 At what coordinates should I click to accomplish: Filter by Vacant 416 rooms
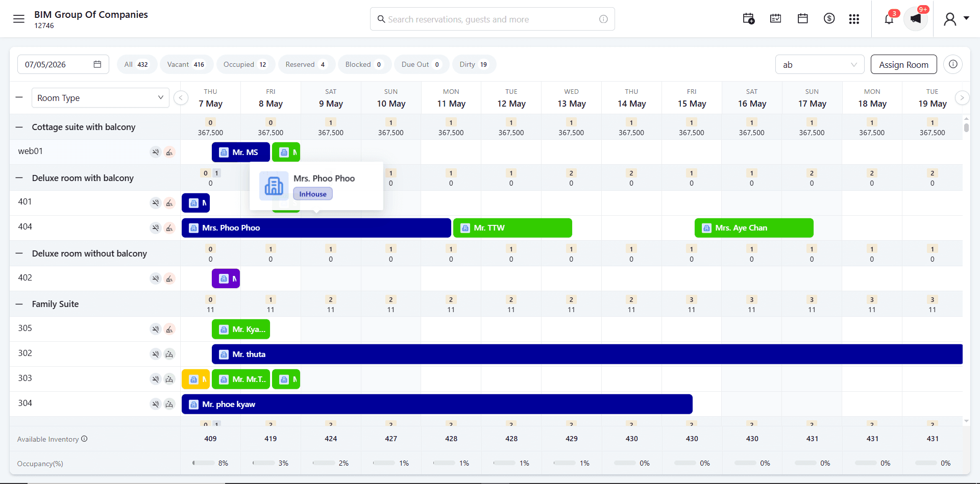point(186,64)
